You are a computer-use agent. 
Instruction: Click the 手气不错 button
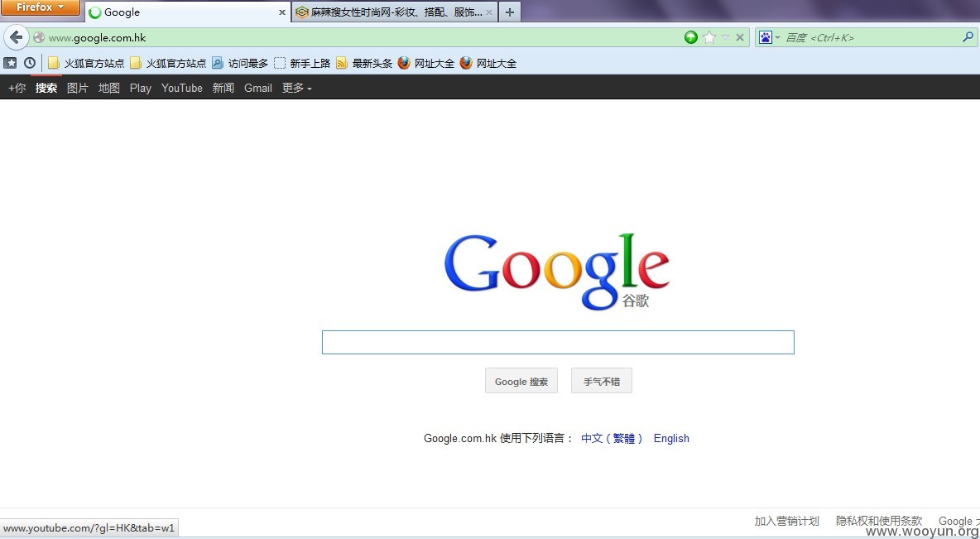(601, 381)
